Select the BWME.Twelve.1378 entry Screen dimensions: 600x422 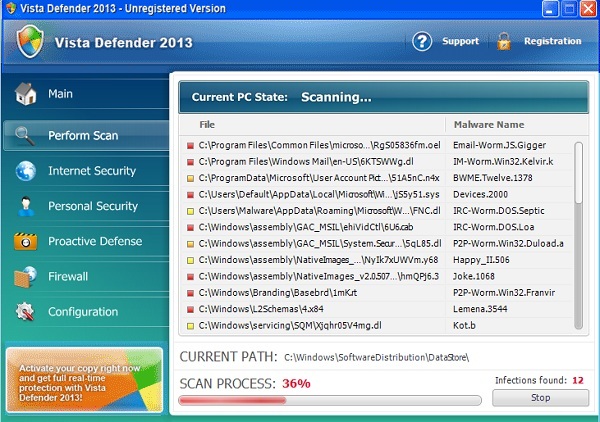click(493, 178)
